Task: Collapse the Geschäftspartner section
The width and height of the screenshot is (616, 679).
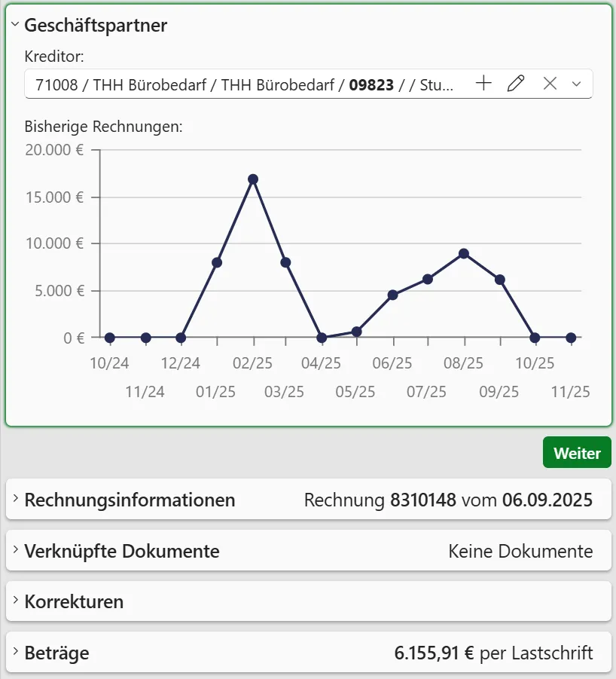Action: [x=14, y=24]
